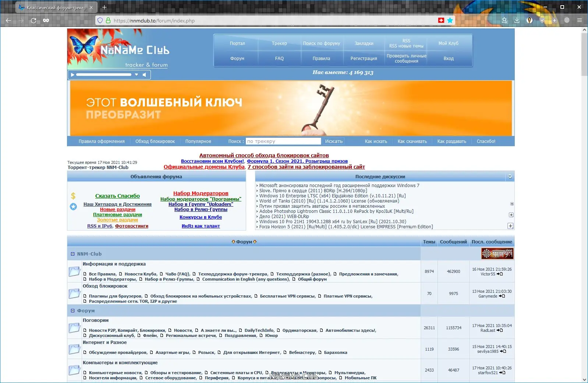
Task: Show site security info via padlock icon
Action: tap(108, 21)
